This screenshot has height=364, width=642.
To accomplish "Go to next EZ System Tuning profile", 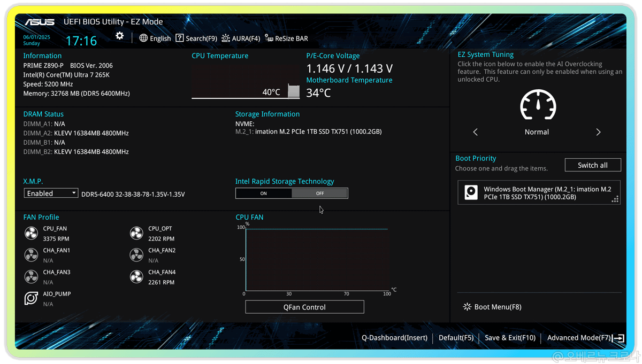I will click(598, 132).
